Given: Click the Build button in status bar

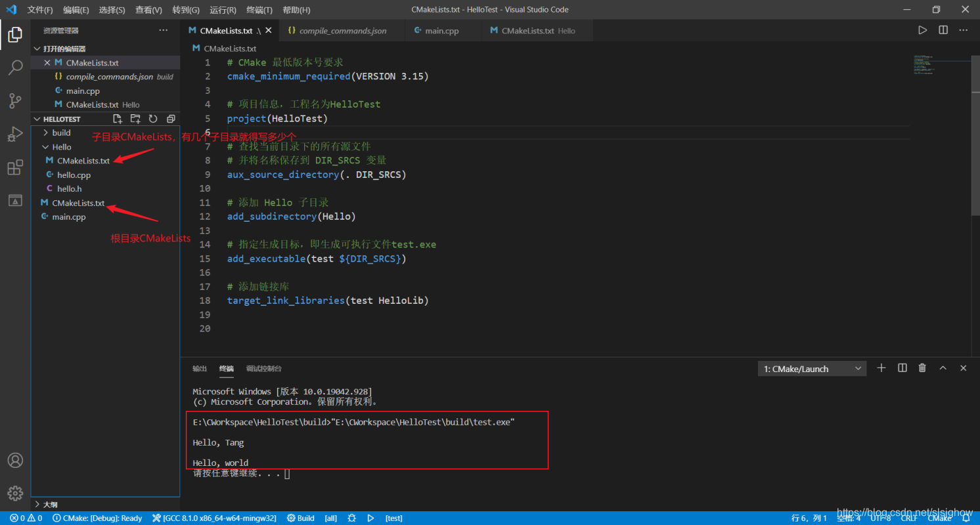Looking at the screenshot, I should [x=301, y=518].
